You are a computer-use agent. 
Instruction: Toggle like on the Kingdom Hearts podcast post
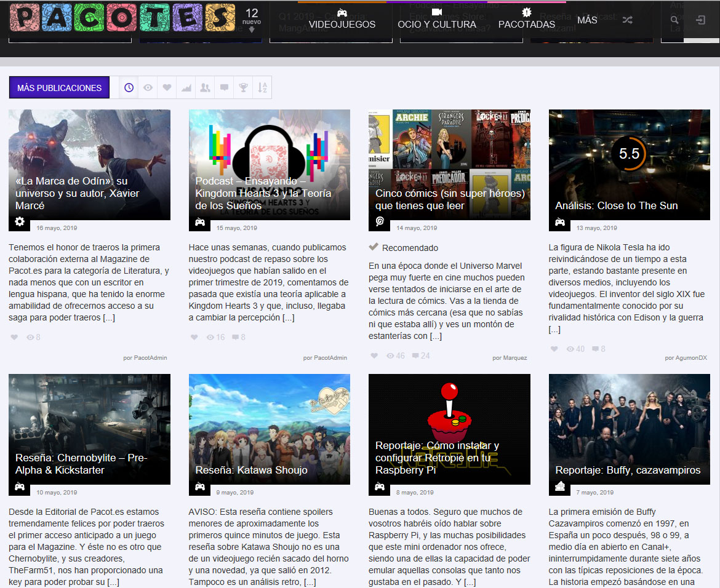point(193,336)
